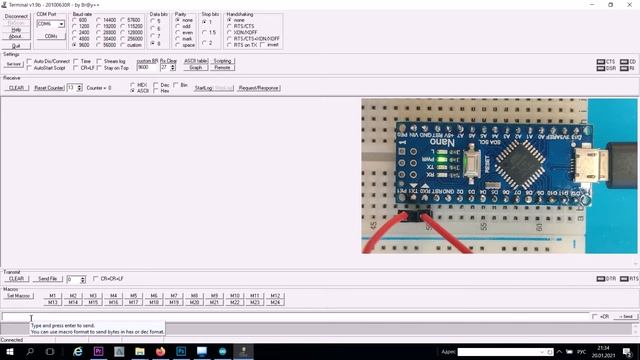
Task: Toggle Dec receive checkbox
Action: 156,85
